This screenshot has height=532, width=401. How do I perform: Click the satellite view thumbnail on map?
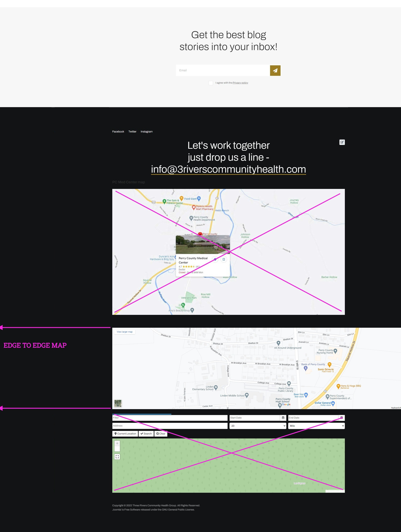point(118,403)
